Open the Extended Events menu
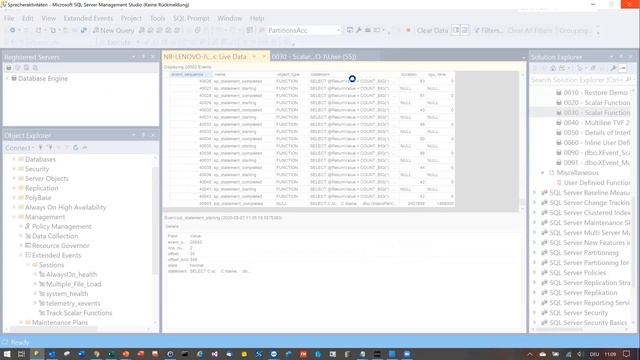The height and width of the screenshot is (360, 640). pos(88,18)
